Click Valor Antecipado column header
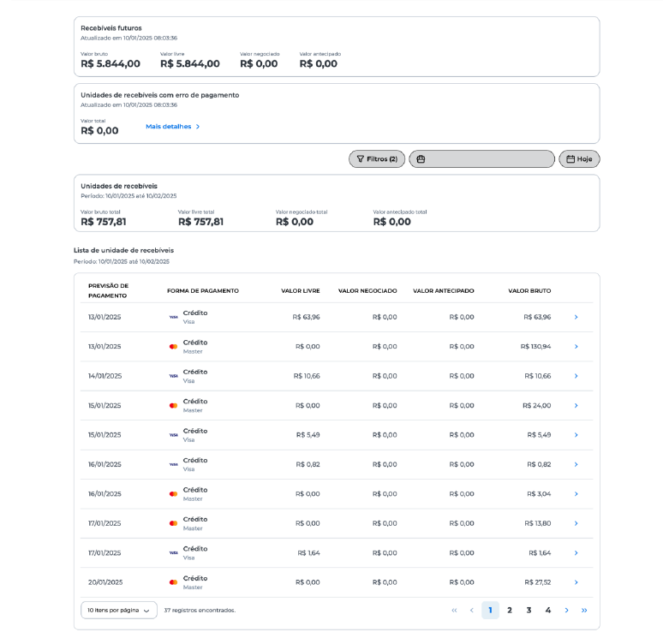The height and width of the screenshot is (644, 669). (x=444, y=291)
